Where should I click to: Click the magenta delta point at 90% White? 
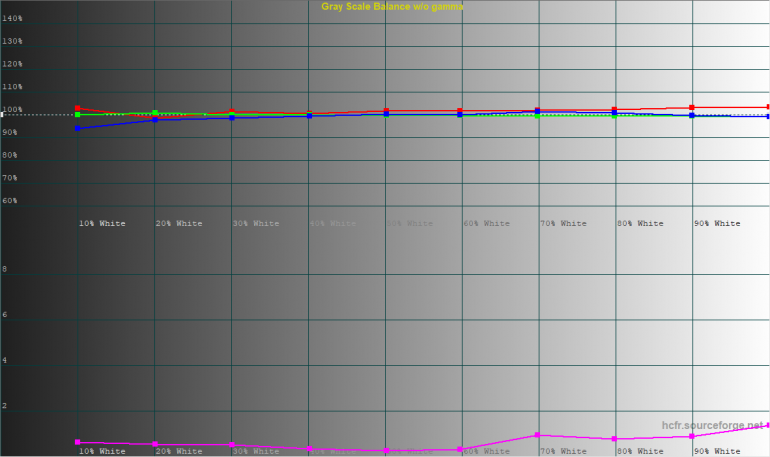(692, 436)
